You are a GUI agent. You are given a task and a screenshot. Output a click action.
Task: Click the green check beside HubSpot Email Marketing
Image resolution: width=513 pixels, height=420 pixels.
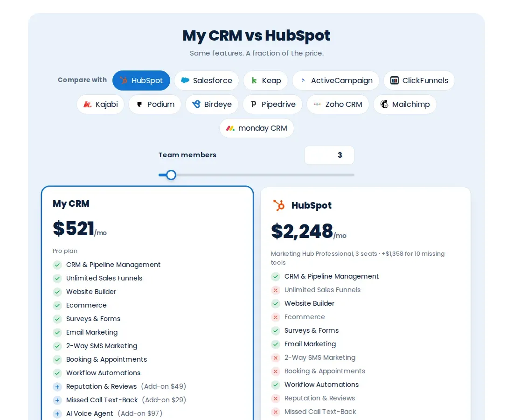coord(276,344)
